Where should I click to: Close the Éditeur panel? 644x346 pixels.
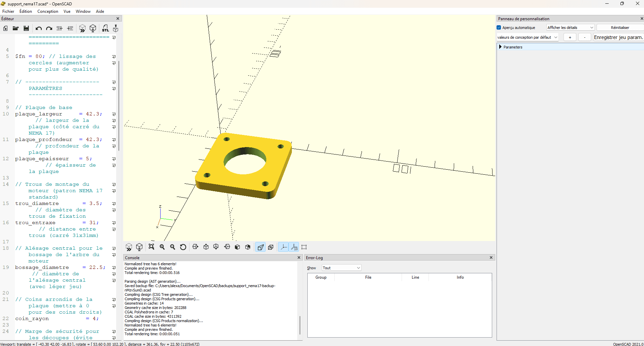[118, 19]
